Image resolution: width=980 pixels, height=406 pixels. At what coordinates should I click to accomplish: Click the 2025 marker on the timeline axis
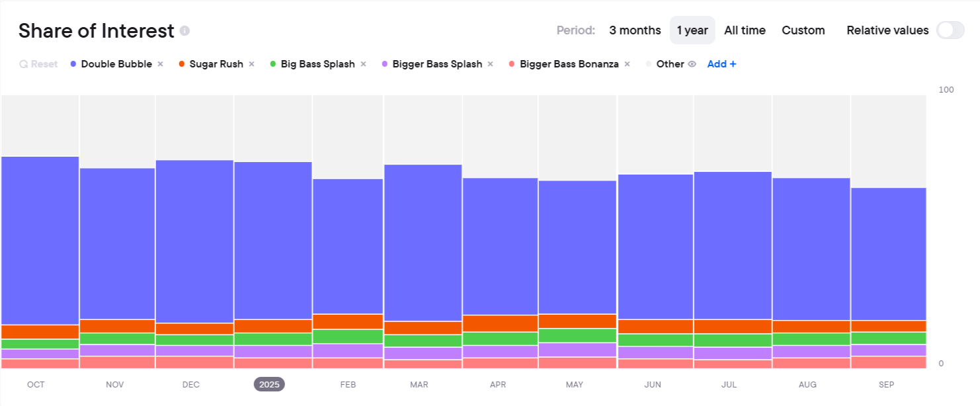(269, 384)
